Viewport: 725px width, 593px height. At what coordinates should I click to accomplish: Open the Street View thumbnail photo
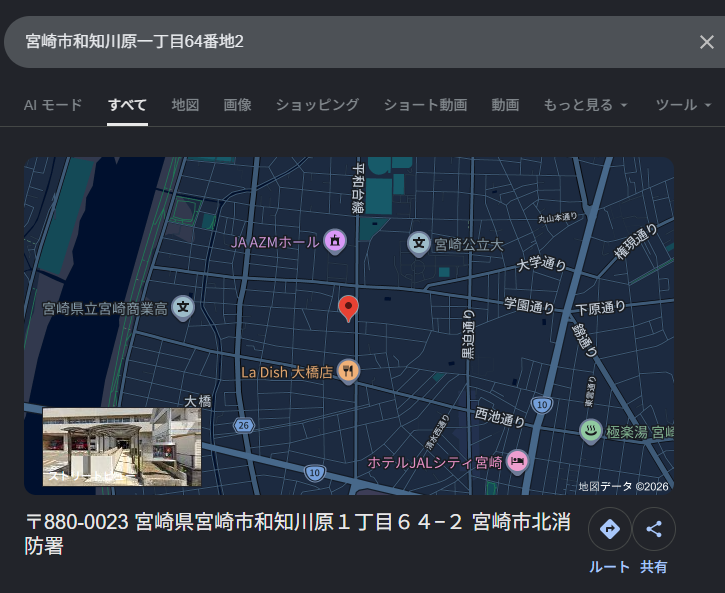122,446
